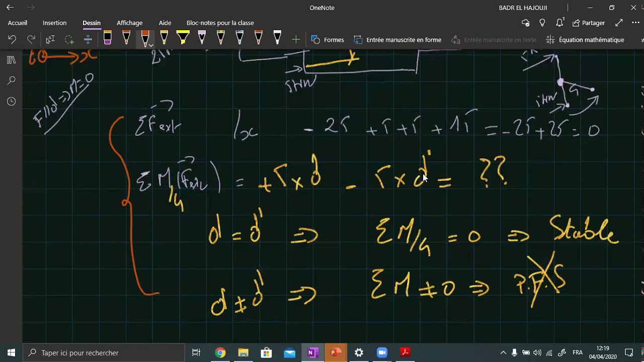The width and height of the screenshot is (644, 362).
Task: Click the Partager share button
Action: tap(589, 23)
